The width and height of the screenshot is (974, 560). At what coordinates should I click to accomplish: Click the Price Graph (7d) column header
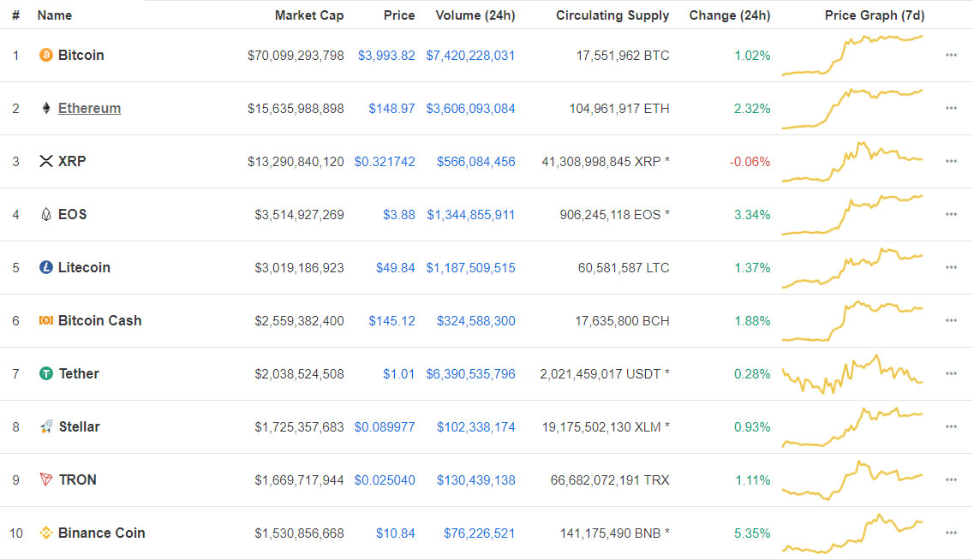point(875,15)
